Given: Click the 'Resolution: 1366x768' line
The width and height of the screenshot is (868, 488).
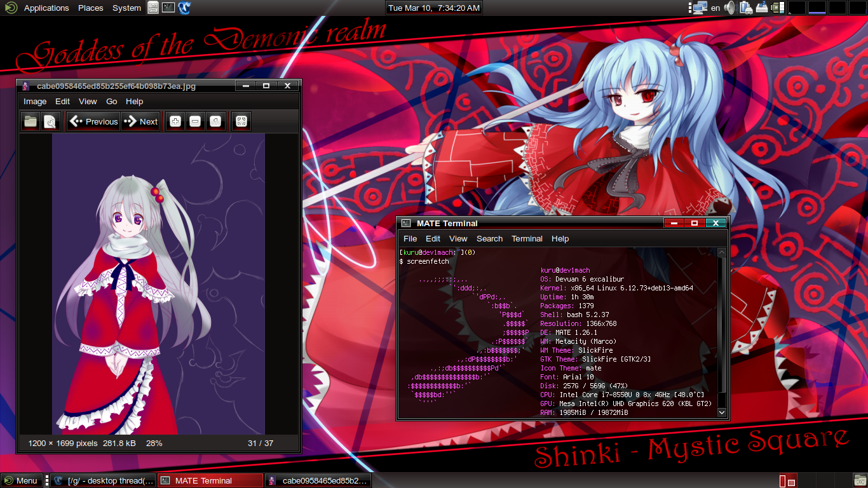Looking at the screenshot, I should click(x=578, y=323).
